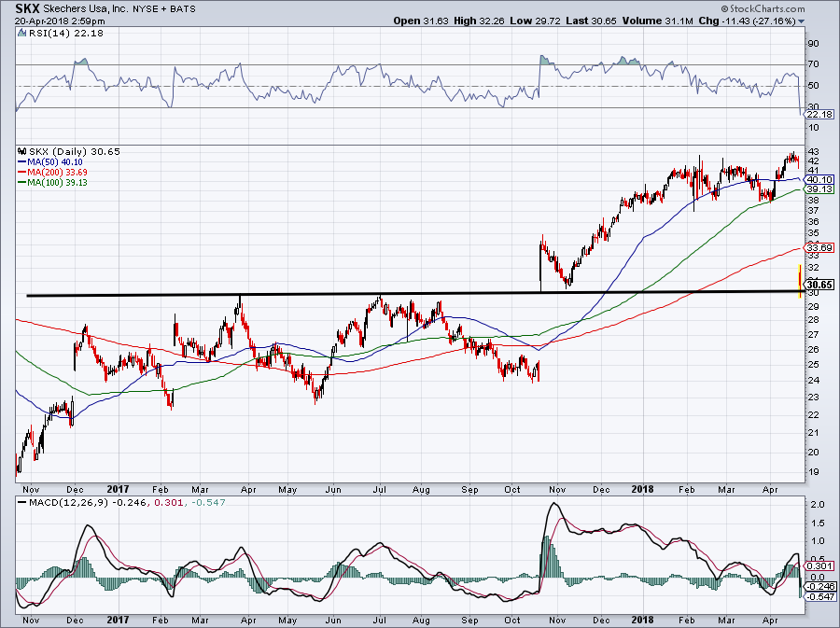The image size is (840, 628).
Task: Select the RSI(14) 22.18 legend label
Action: [65, 34]
